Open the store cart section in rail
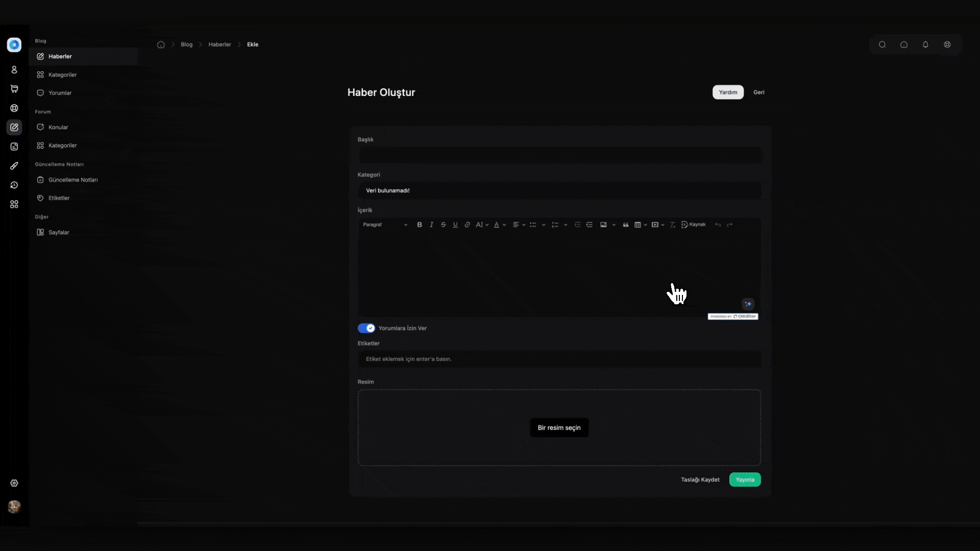Screen dimensions: 980x551 point(14,89)
